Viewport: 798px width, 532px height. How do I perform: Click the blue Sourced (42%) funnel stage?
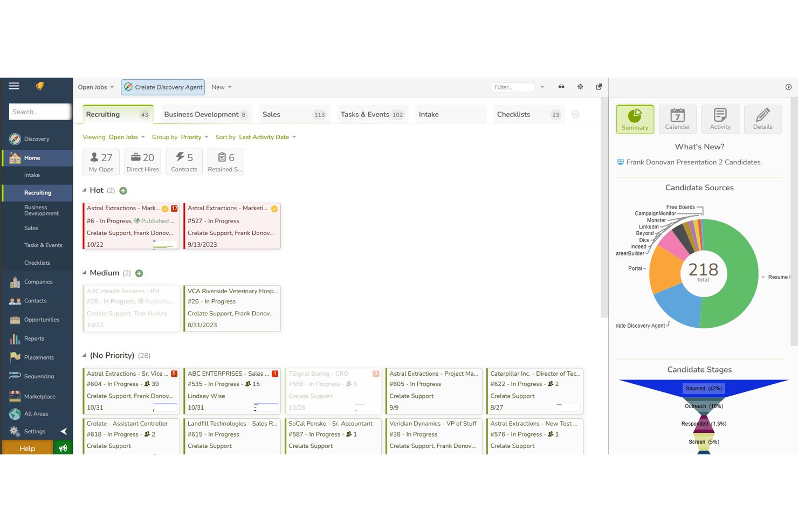coord(704,388)
